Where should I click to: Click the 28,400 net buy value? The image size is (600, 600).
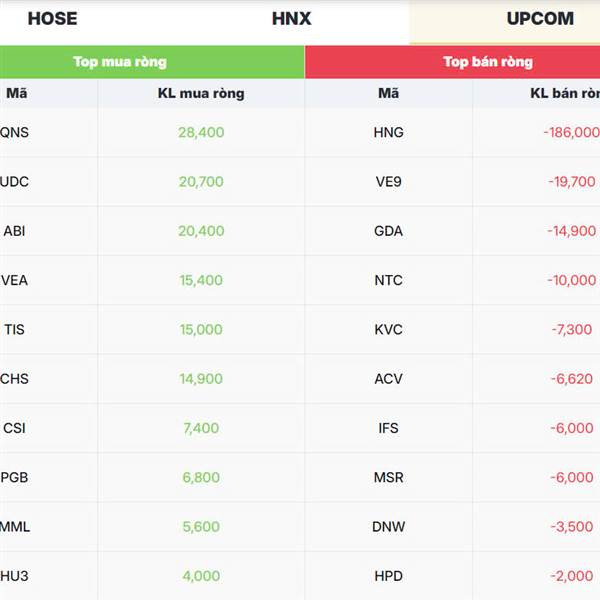pyautogui.click(x=201, y=132)
